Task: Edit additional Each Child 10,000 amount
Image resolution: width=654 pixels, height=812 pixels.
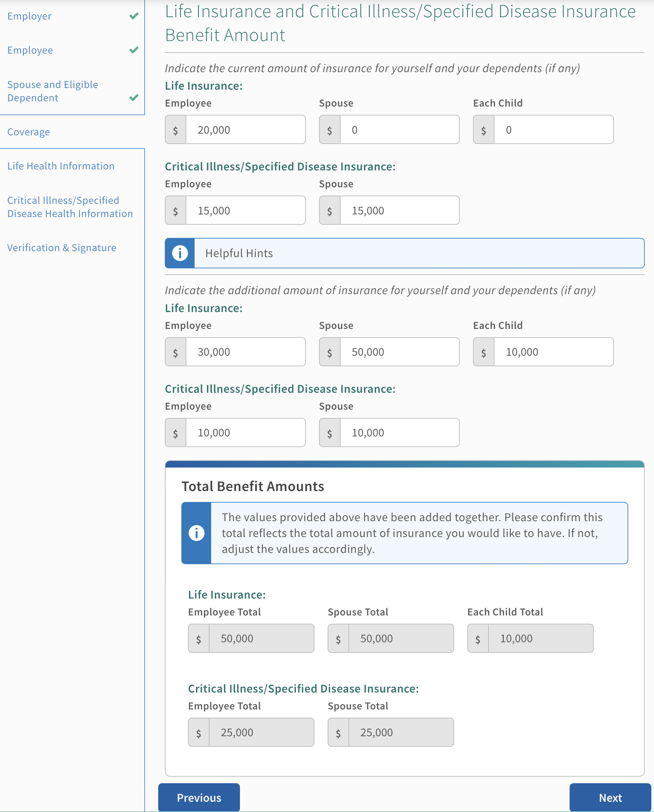Action: (553, 352)
